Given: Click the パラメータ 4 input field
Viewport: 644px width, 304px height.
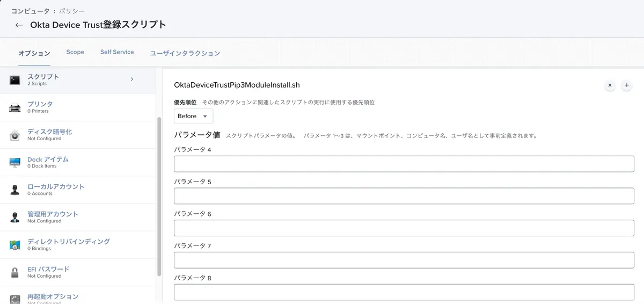Looking at the screenshot, I should 404,164.
